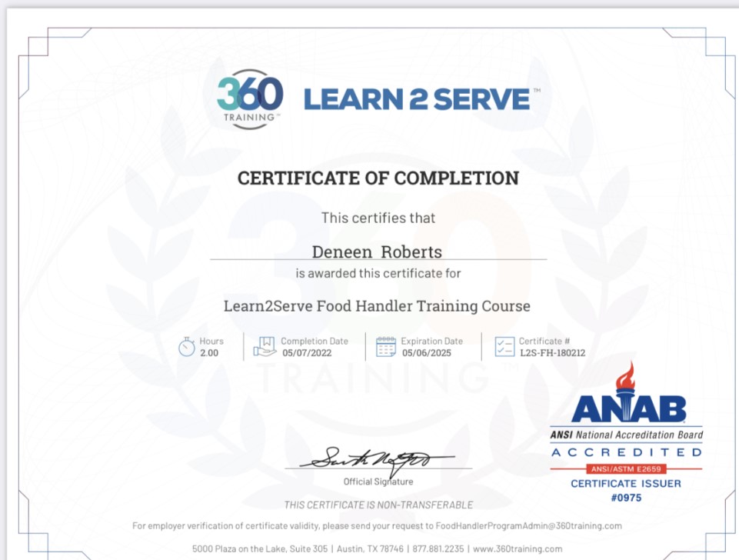Click the CERTIFICATE OF COMPLETION heading
Screen dimensions: 739x560
coord(378,178)
